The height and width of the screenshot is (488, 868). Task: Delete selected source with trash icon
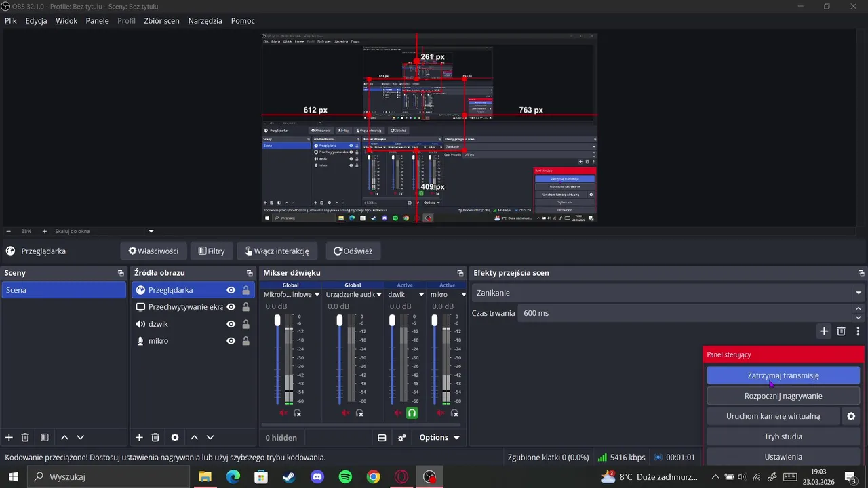[x=155, y=438]
